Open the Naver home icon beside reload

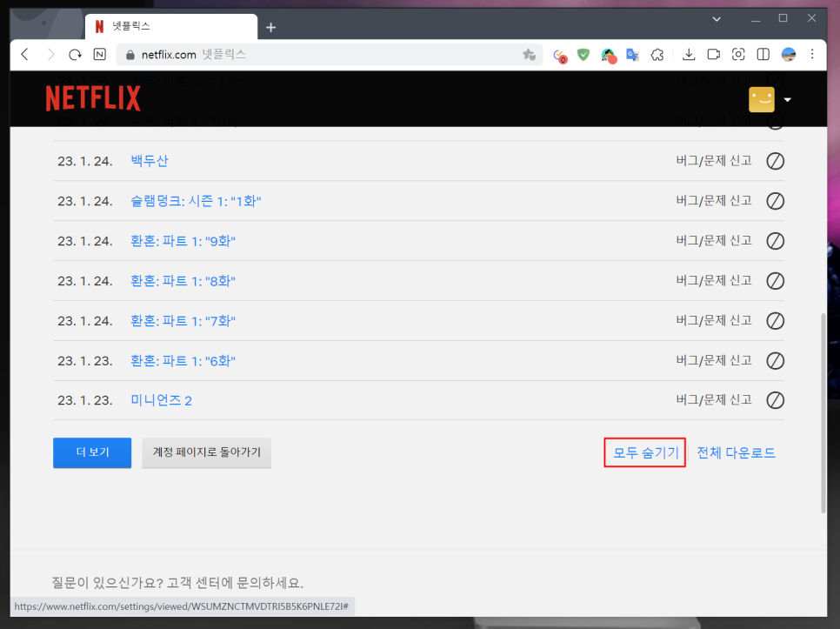100,54
